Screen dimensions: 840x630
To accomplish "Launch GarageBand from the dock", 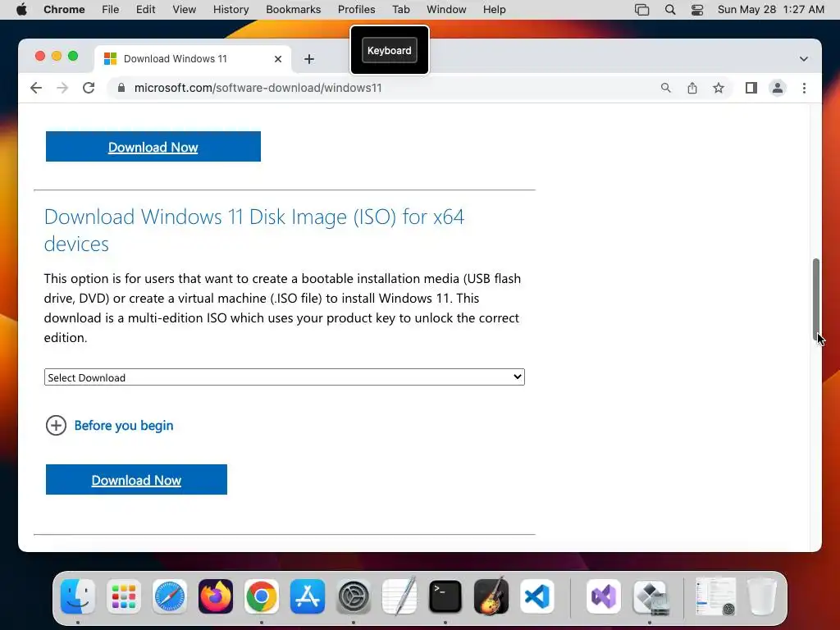I will [x=491, y=596].
